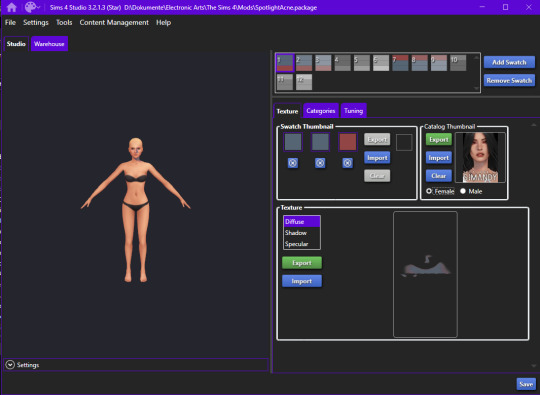The height and width of the screenshot is (395, 540).
Task: Click the green Export texture button
Action: click(x=302, y=263)
